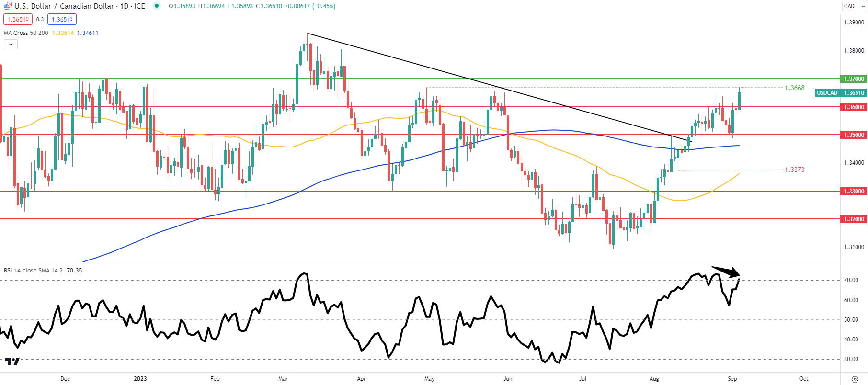
Task: Click the 1.33614 yellow MA value
Action: 63,33
